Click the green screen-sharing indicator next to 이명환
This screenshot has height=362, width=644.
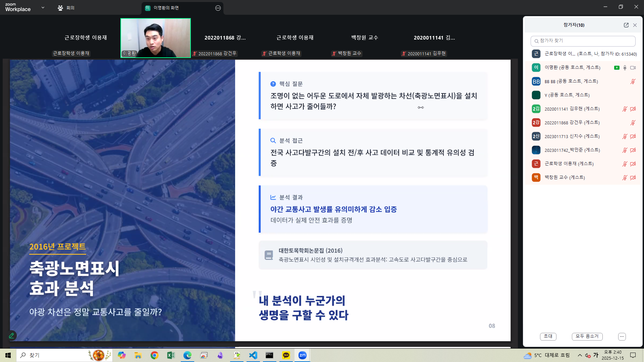pyautogui.click(x=616, y=67)
